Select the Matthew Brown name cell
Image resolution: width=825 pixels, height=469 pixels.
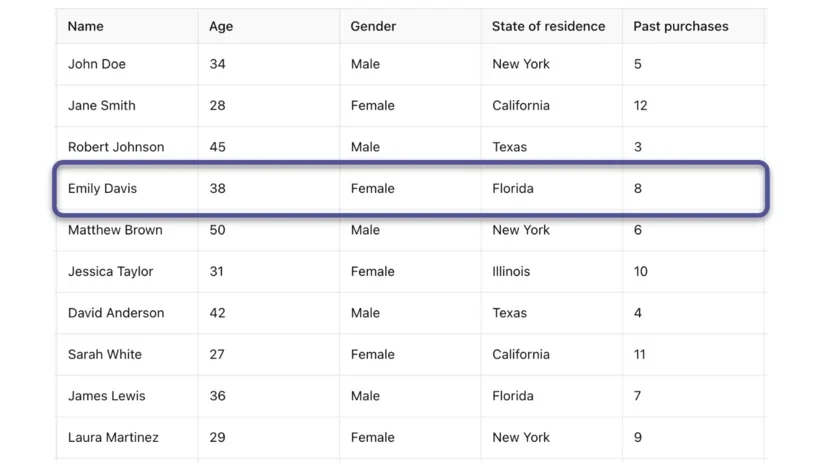click(115, 230)
